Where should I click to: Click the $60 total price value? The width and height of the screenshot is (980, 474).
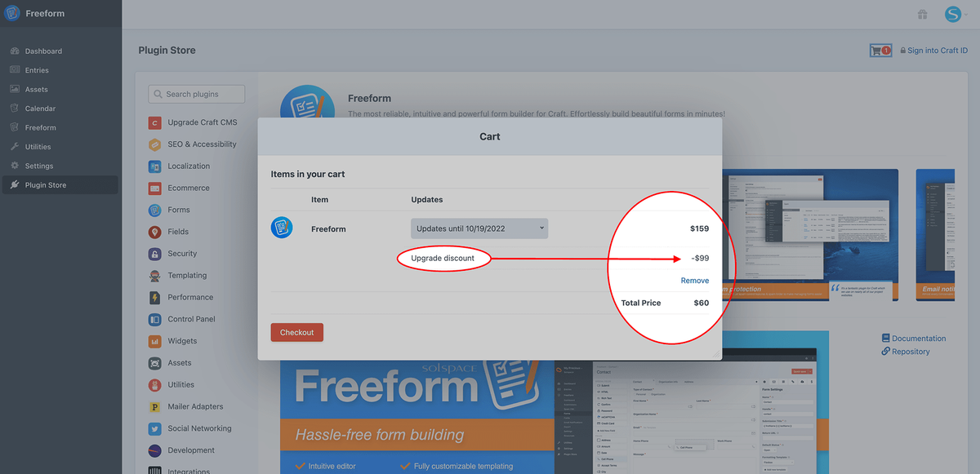[702, 303]
